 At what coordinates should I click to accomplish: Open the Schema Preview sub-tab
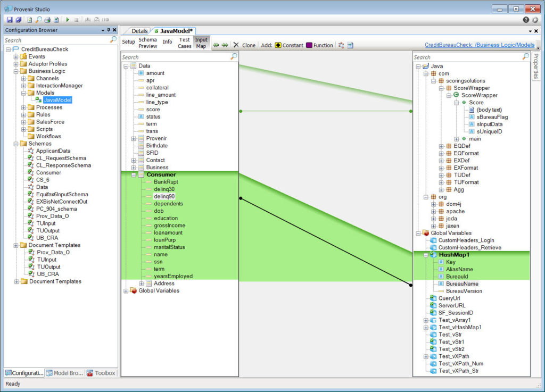(x=148, y=43)
